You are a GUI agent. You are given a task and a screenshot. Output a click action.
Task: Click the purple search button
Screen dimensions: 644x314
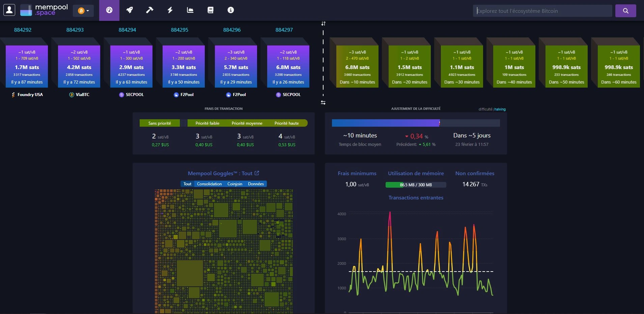click(x=625, y=11)
